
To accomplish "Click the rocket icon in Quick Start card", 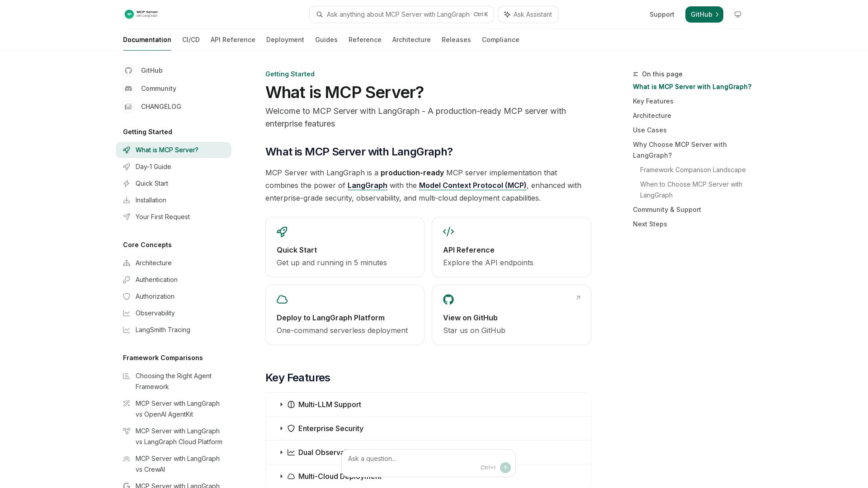I will coord(282,232).
